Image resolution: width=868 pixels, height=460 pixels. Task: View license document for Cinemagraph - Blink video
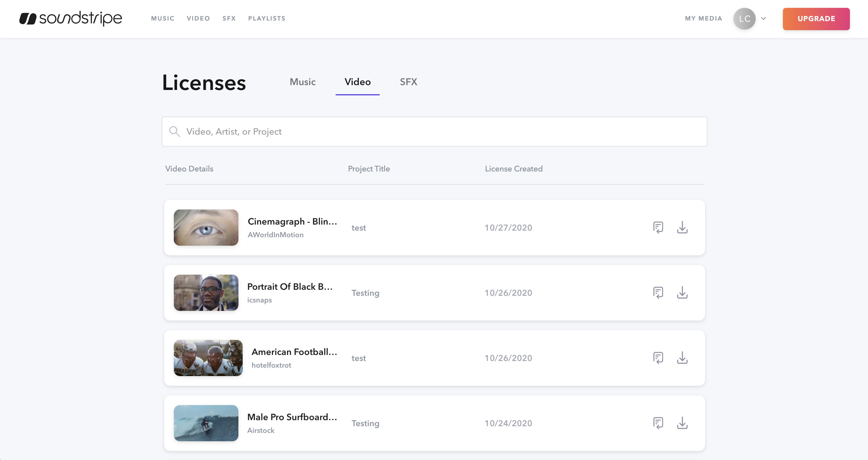(x=658, y=228)
